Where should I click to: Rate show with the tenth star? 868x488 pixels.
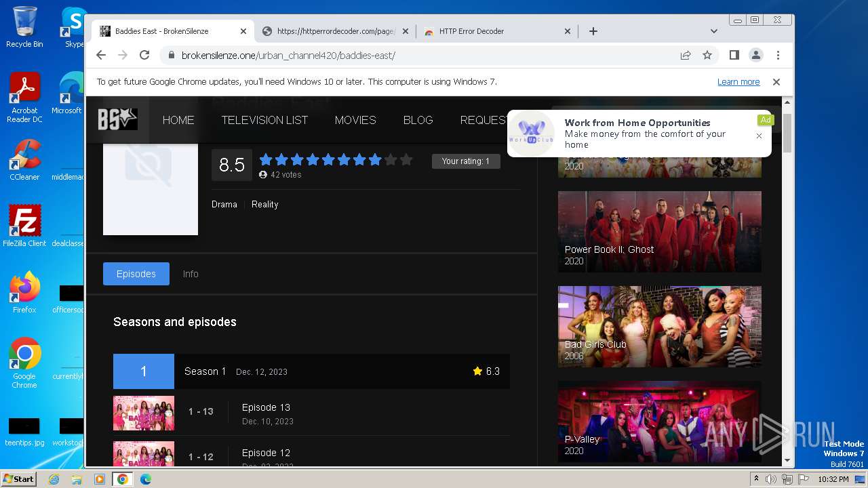[x=406, y=160]
